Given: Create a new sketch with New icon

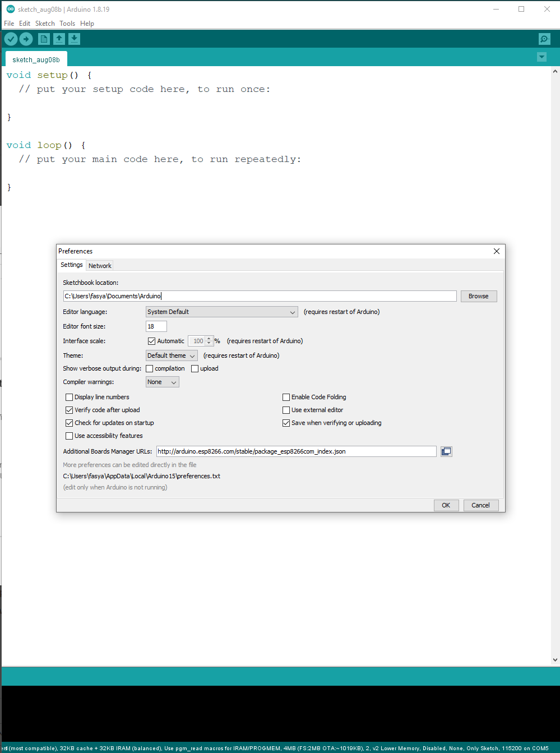Looking at the screenshot, I should 44,39.
